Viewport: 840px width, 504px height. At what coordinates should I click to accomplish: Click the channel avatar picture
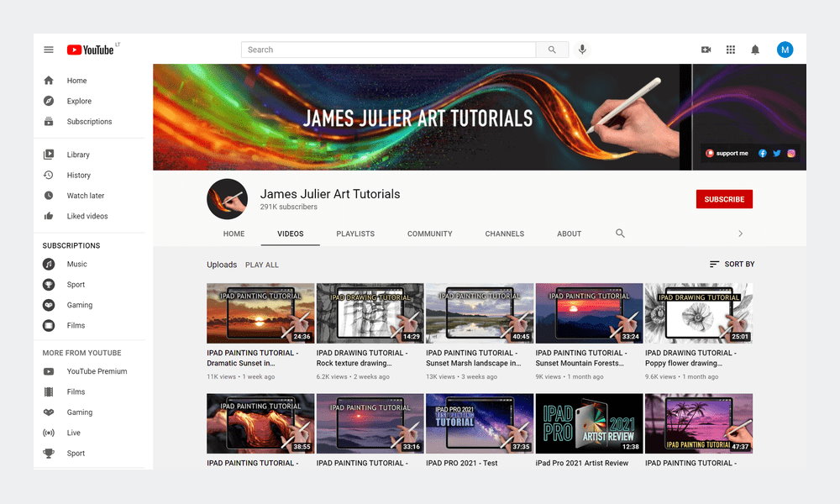tap(227, 199)
